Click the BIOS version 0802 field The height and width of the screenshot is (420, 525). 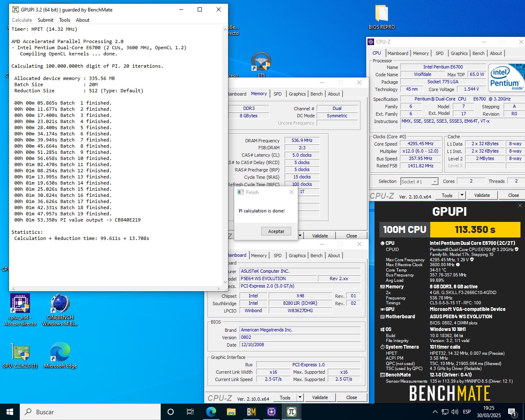click(x=300, y=337)
